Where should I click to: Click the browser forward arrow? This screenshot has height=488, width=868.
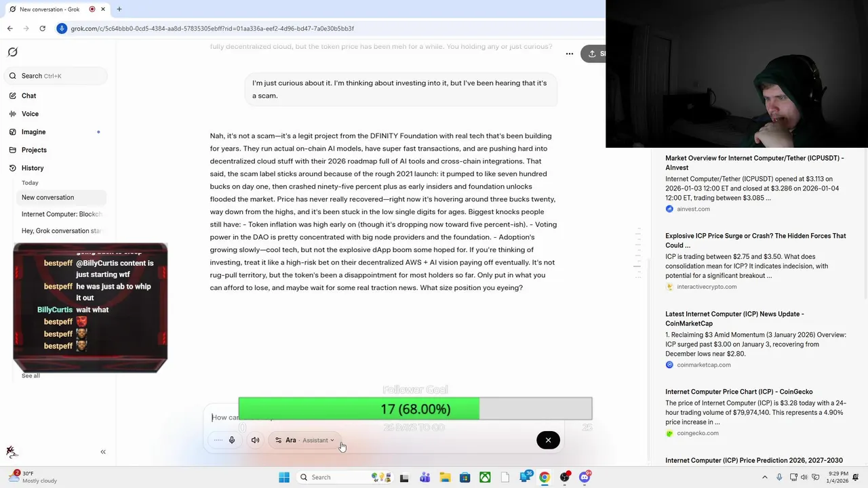(x=26, y=28)
